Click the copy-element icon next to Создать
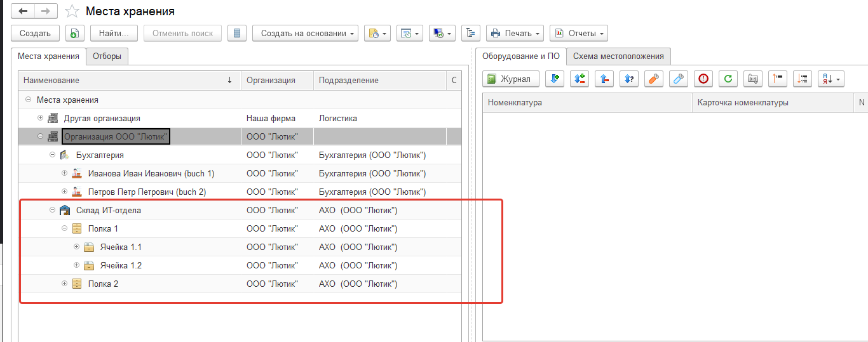This screenshot has width=868, height=342. coord(75,33)
